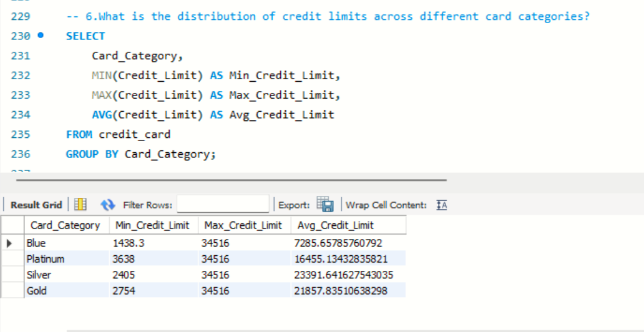Export recordset to external file
This screenshot has height=332, width=644.
click(325, 204)
